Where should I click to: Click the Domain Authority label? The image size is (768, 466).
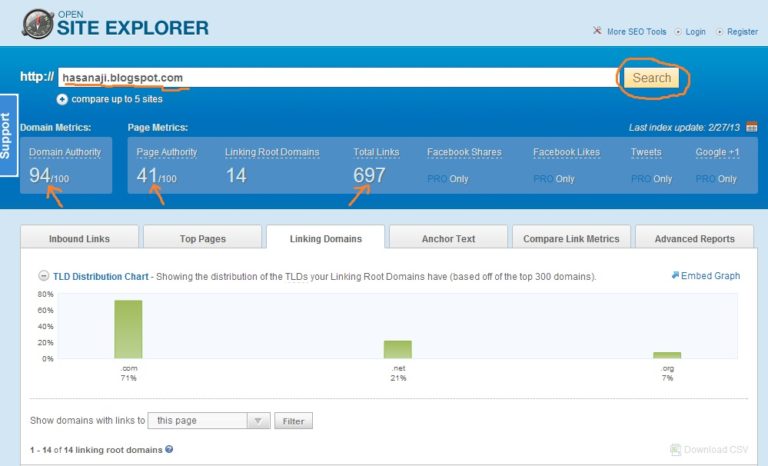pos(65,152)
